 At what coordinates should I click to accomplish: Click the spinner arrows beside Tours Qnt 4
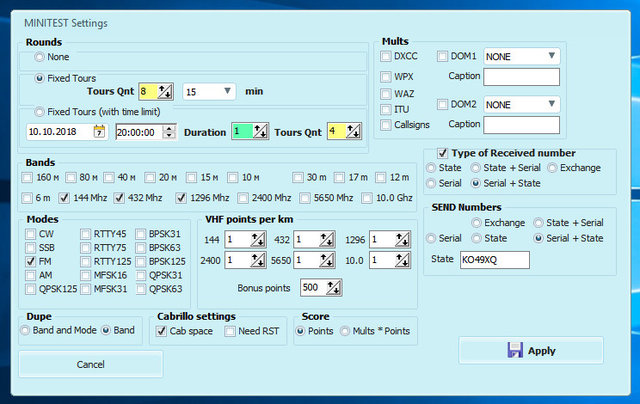pyautogui.click(x=353, y=131)
